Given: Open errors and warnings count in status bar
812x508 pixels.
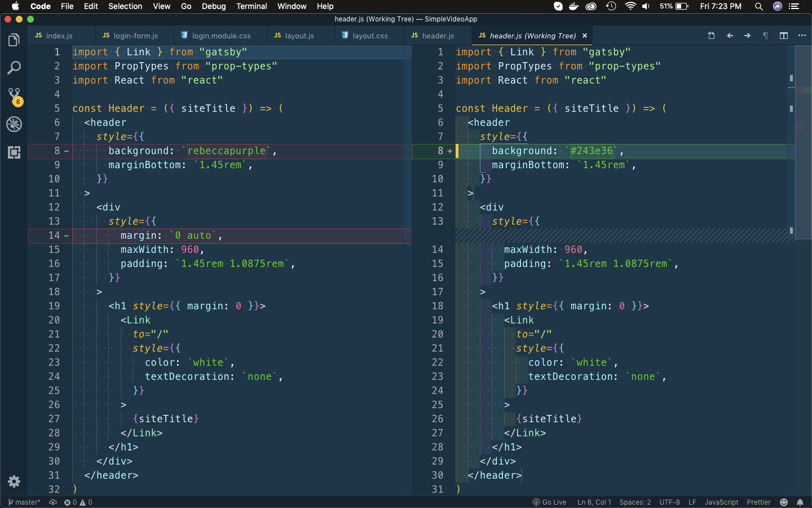Looking at the screenshot, I should coord(78,502).
